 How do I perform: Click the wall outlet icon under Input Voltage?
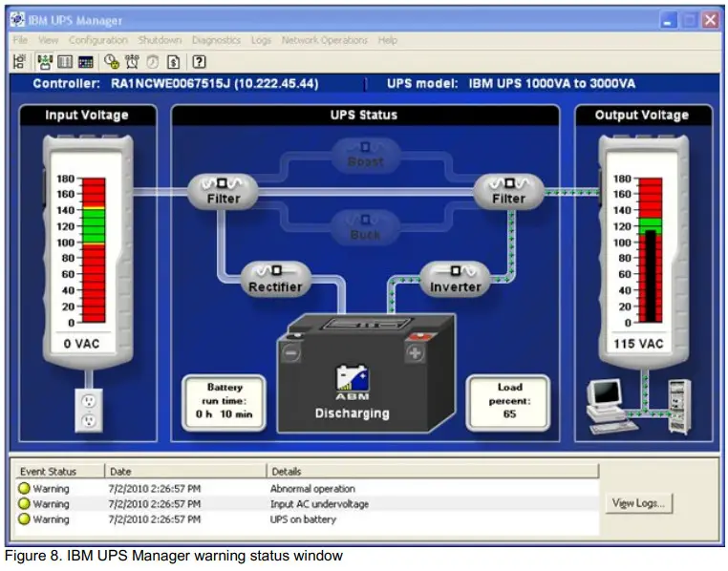(88, 411)
